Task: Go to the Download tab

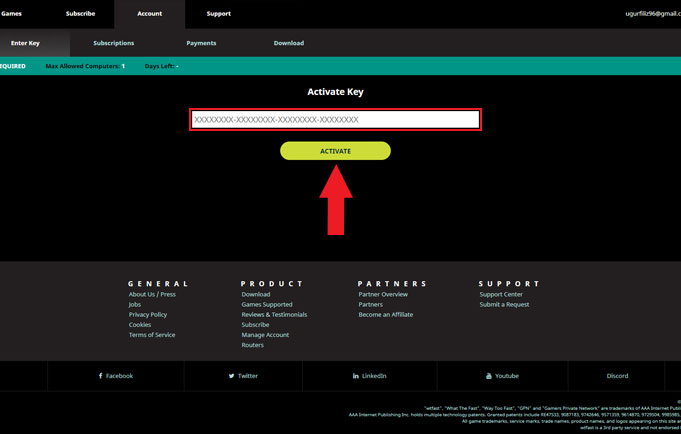Action: pos(289,43)
